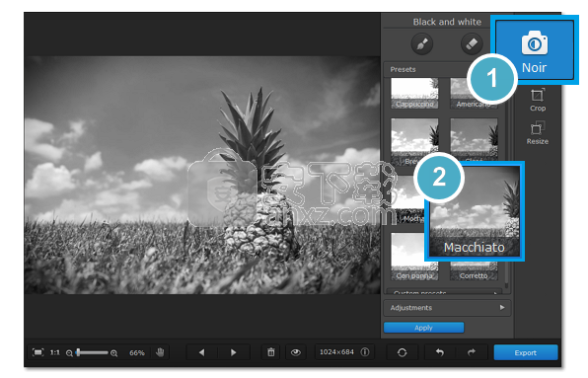This screenshot has height=378, width=588.
Task: Select the hand pan tool
Action: coord(160,352)
